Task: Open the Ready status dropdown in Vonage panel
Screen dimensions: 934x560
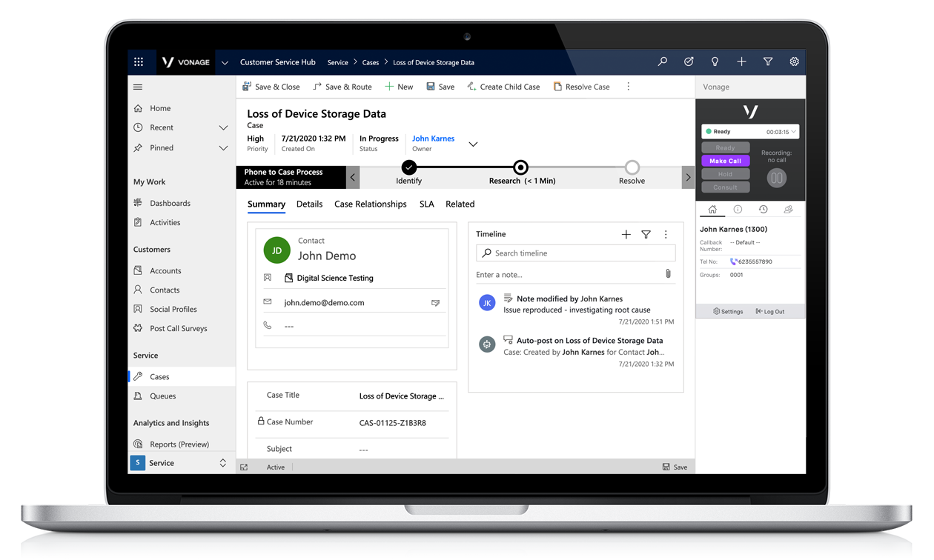Action: pyautogui.click(x=750, y=132)
